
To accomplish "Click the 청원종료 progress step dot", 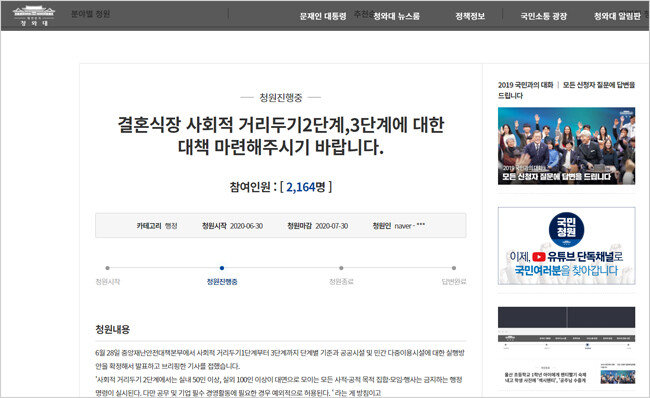I will [341, 268].
